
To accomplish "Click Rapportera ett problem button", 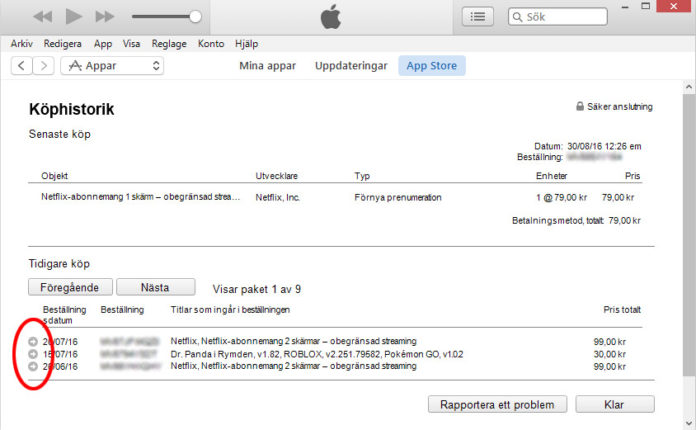I will click(497, 404).
